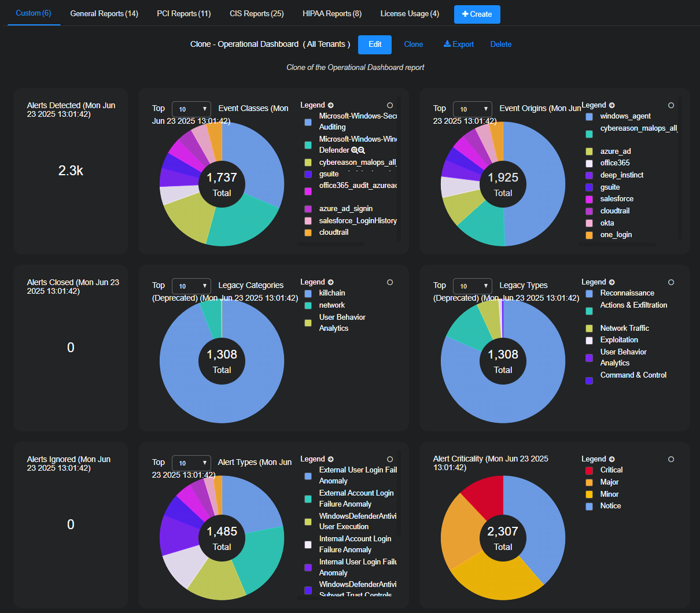Click the download icon next to Export
The width and height of the screenshot is (700, 613).
click(447, 44)
